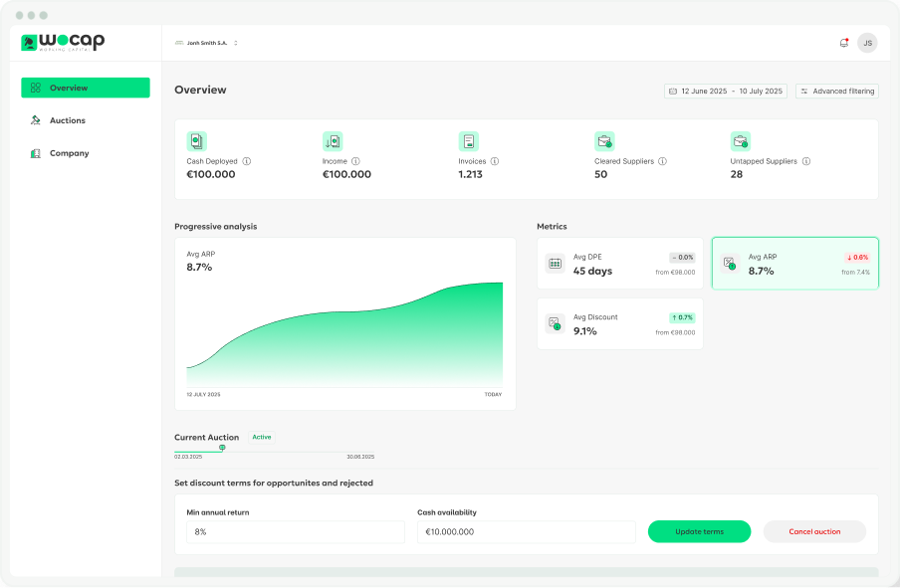
Task: Click the Untapped Suppliers info icon
Action: pyautogui.click(x=806, y=161)
